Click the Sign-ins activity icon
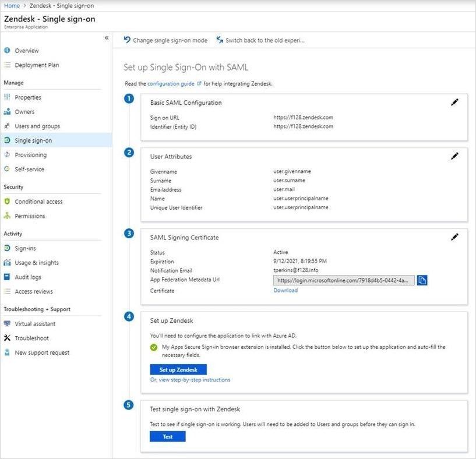Screen dimensions: 476x459 pos(7,248)
